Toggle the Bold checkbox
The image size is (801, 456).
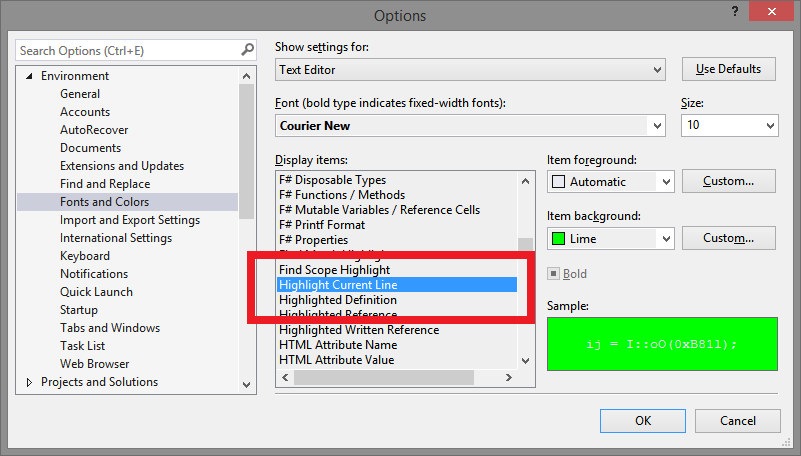(554, 274)
